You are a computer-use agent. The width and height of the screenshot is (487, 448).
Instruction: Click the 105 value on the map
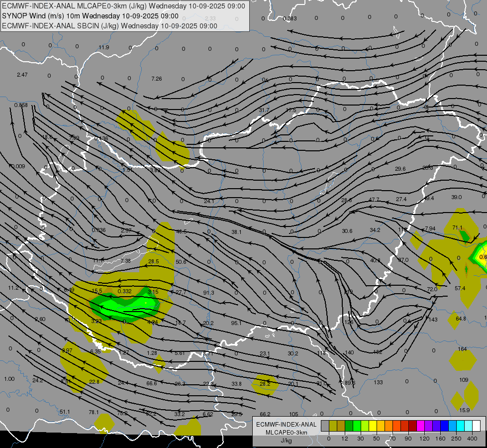point(293,414)
